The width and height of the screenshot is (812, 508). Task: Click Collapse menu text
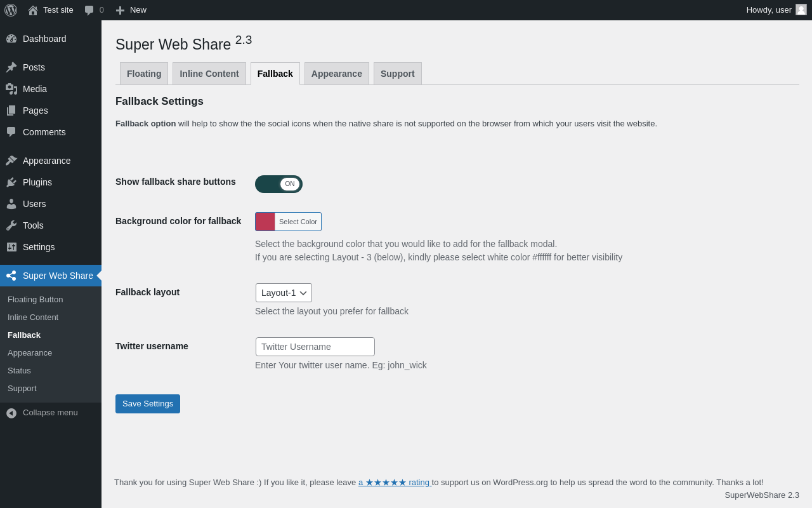pyautogui.click(x=50, y=413)
